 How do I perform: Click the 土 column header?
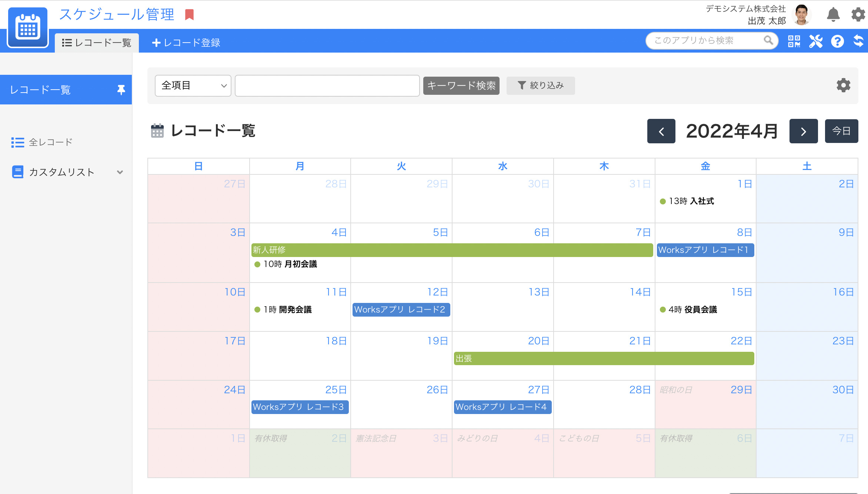point(807,166)
